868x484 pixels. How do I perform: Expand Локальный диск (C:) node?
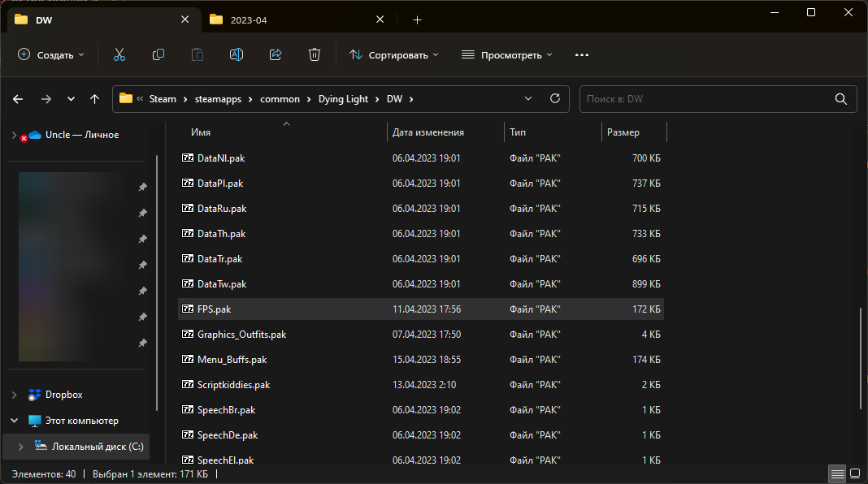(x=21, y=447)
